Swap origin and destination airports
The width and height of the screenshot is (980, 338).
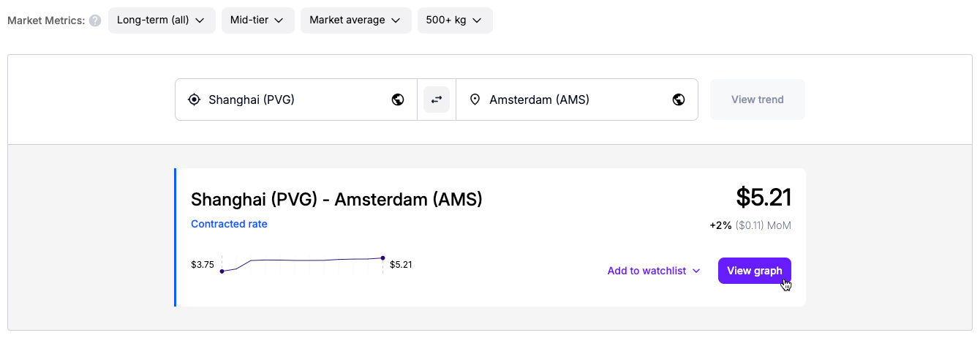click(x=437, y=99)
